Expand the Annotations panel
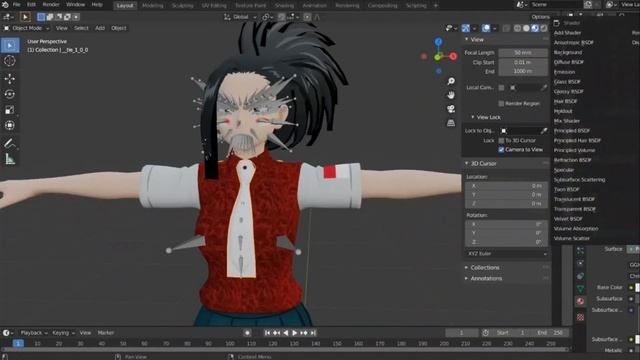Image resolution: width=640 pixels, height=360 pixels. (x=483, y=279)
